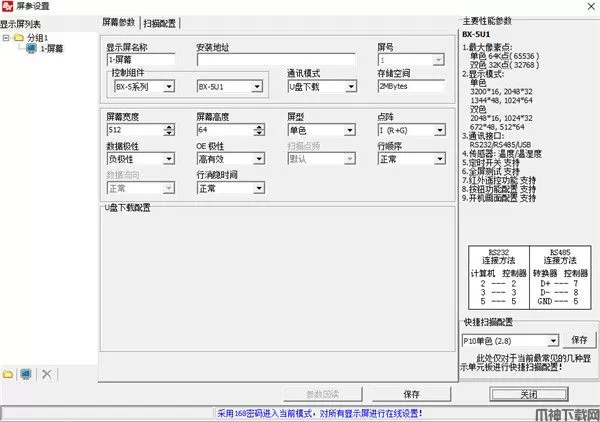Open the 屏号 dropdown
Image resolution: width=600 pixels, height=422 pixels.
[438, 60]
